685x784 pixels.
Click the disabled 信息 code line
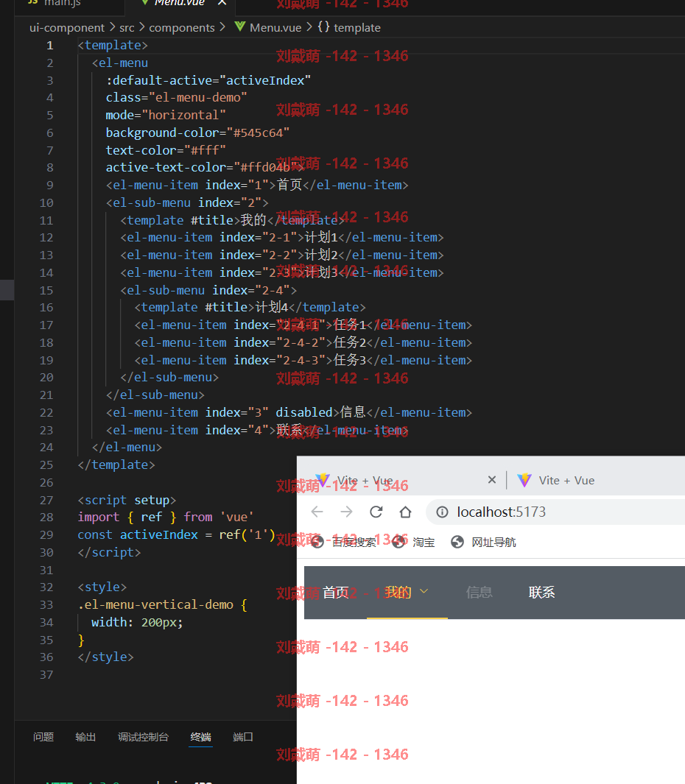(289, 413)
